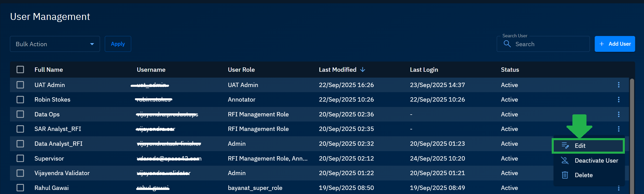Click the Deactivate User person icon
The width and height of the screenshot is (644, 194).
tap(565, 161)
